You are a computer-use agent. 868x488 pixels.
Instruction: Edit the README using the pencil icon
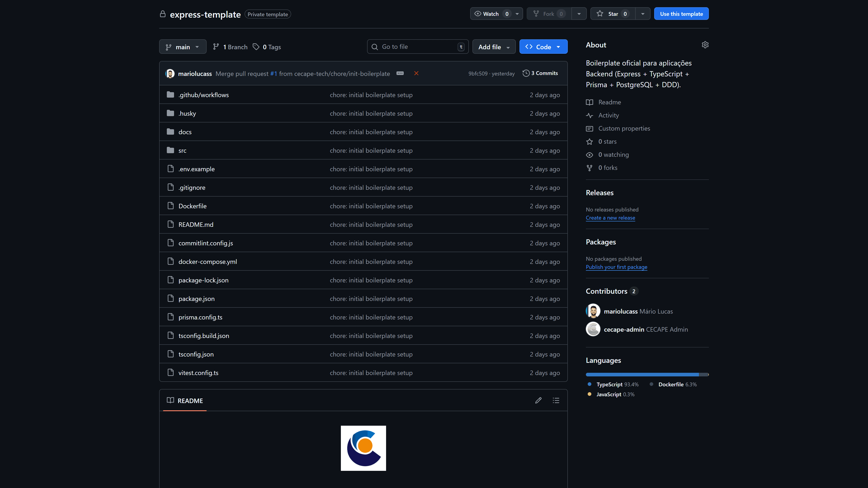coord(538,400)
